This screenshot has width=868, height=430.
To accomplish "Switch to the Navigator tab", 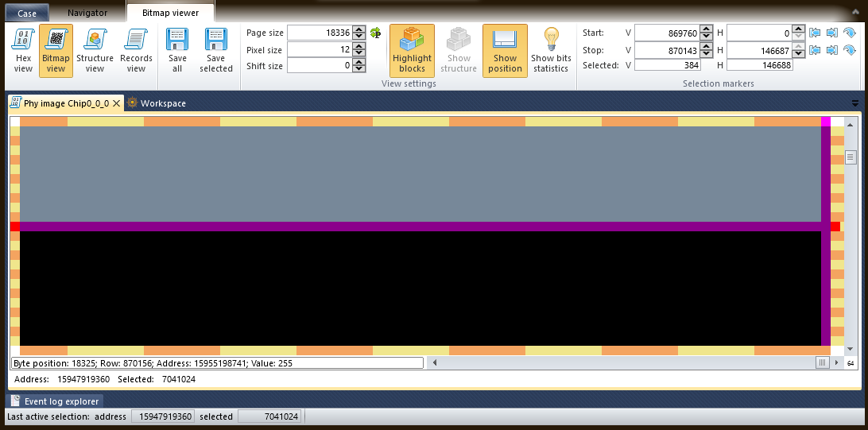I will point(87,13).
